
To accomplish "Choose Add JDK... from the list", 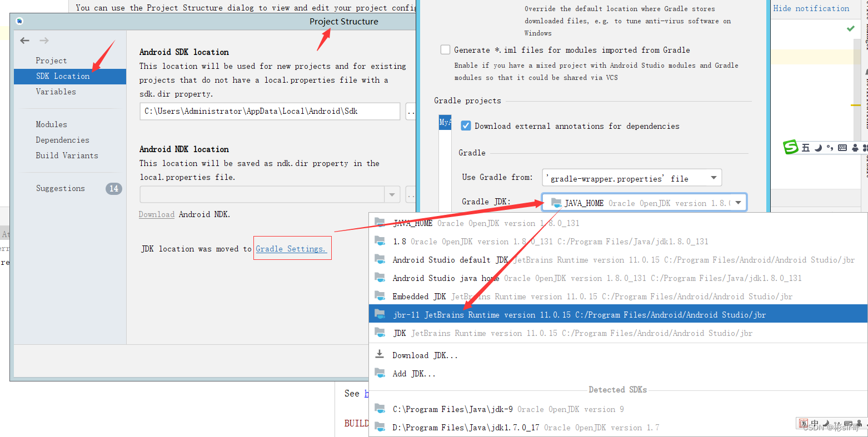I will click(x=618, y=373).
